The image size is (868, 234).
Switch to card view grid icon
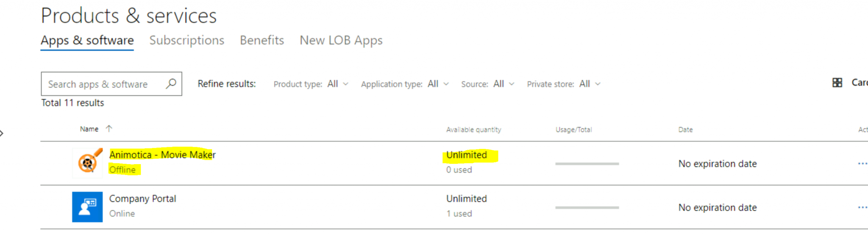pyautogui.click(x=837, y=83)
